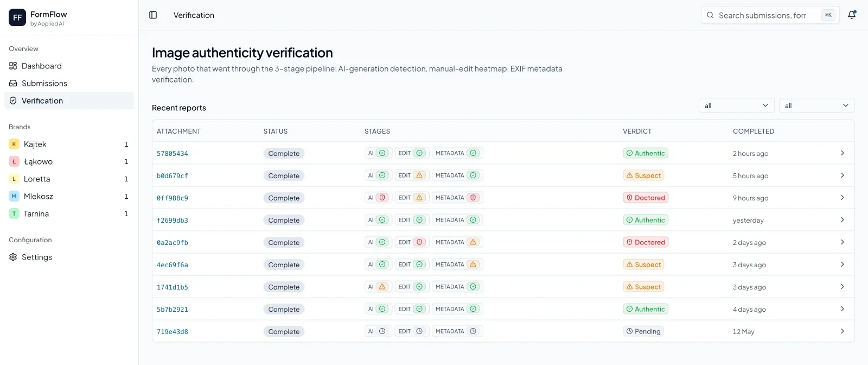Select the Mlekosz brand
Viewport: 868px width, 365px height.
(x=69, y=196)
